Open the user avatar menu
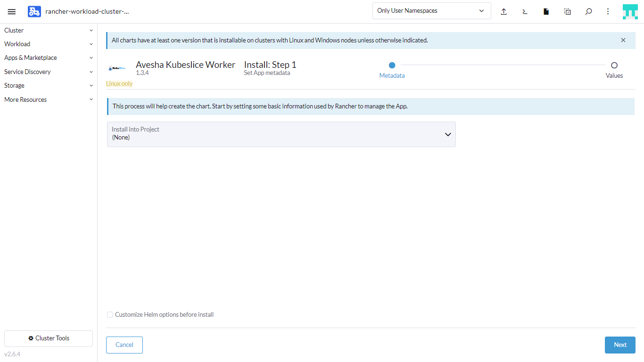Viewport: 644px width, 362px height. click(x=630, y=12)
